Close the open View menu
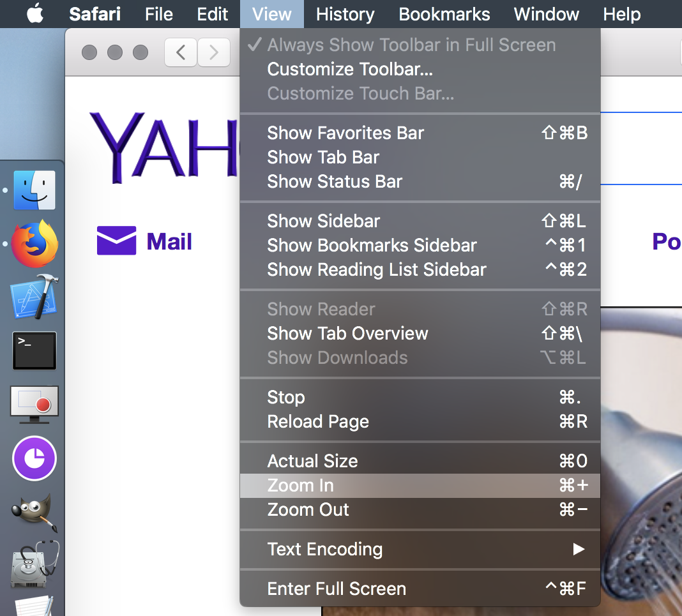Viewport: 682px width, 616px height. pyautogui.click(x=272, y=14)
